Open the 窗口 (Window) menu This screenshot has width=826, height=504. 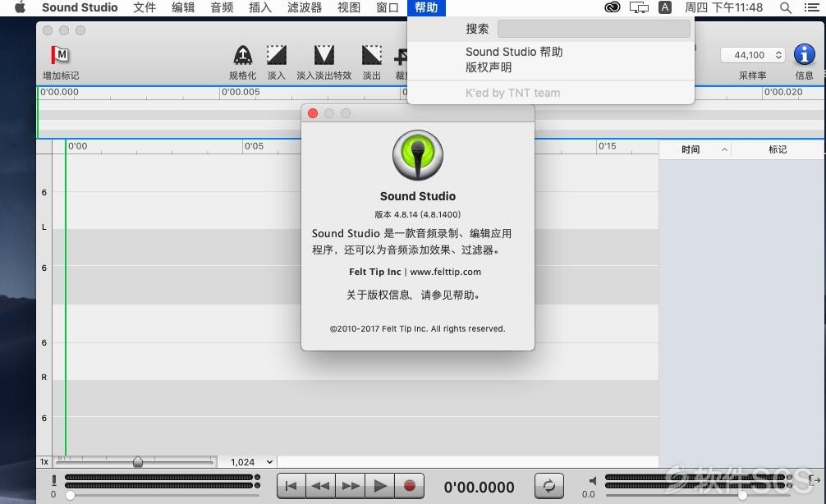(x=388, y=7)
